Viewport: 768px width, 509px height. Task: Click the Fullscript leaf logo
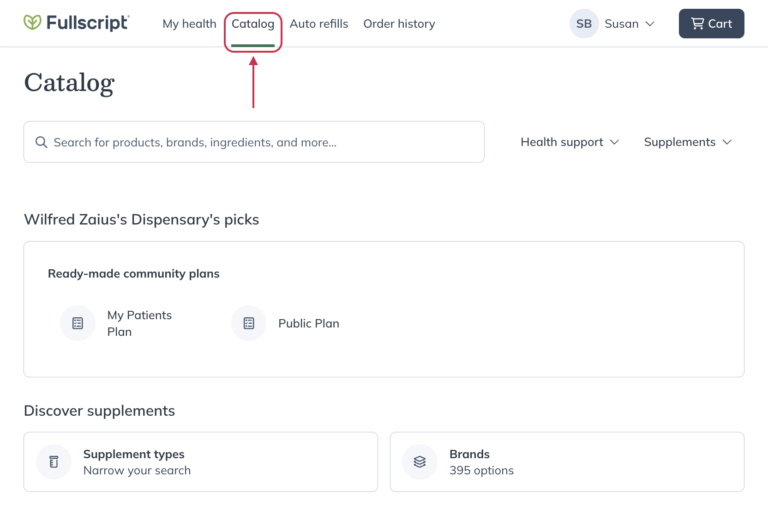(33, 23)
